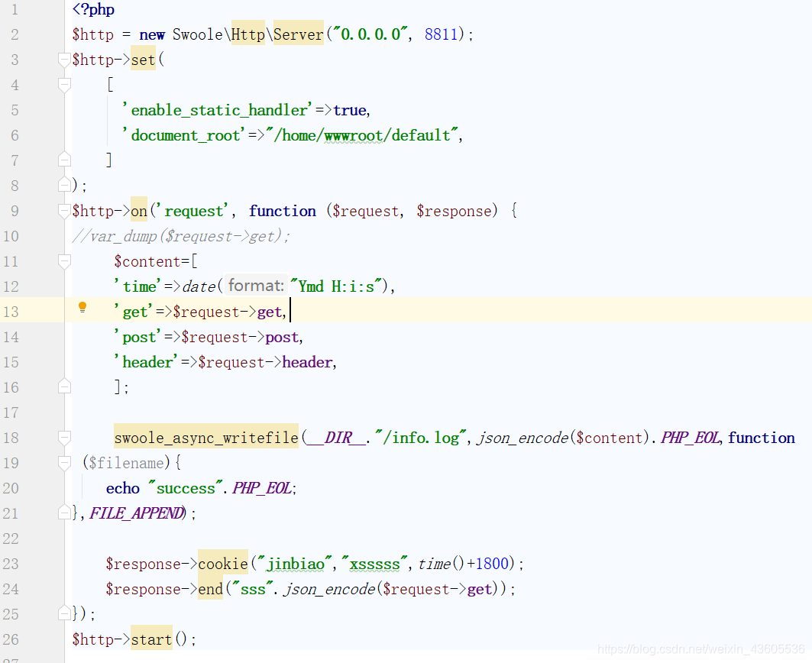The image size is (812, 663).
Task: Click the format: inline parameter hint
Action: point(256,285)
